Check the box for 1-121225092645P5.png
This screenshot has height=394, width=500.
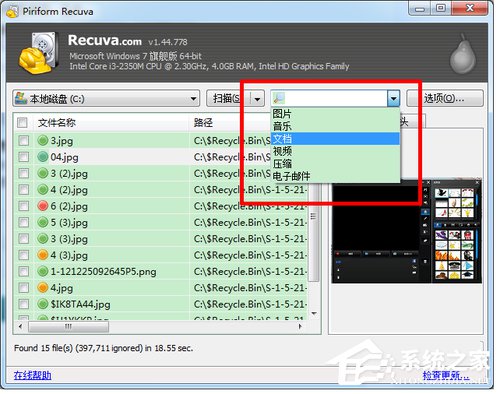click(24, 271)
